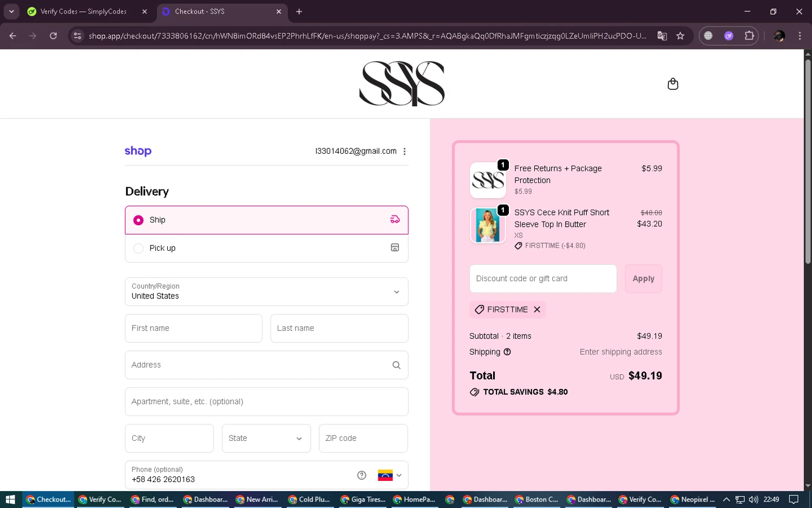Click the Address input field
Screen dimensions: 812x508
(266, 365)
